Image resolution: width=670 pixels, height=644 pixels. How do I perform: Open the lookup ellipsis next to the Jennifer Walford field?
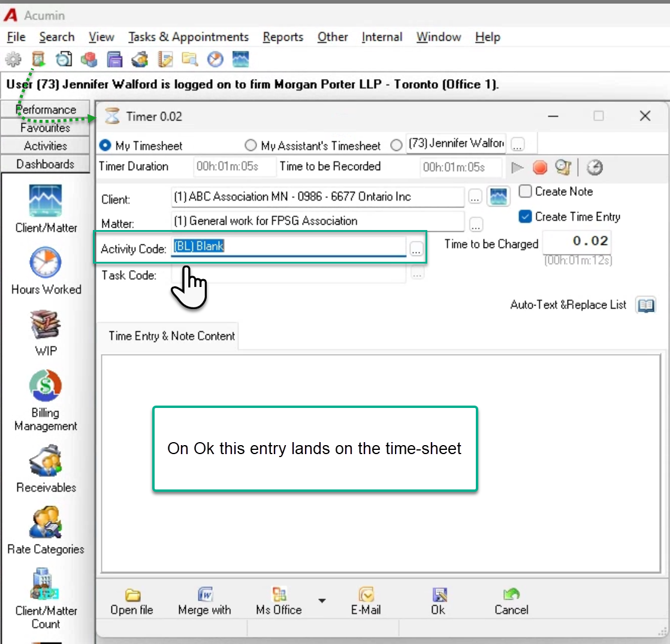click(x=517, y=144)
